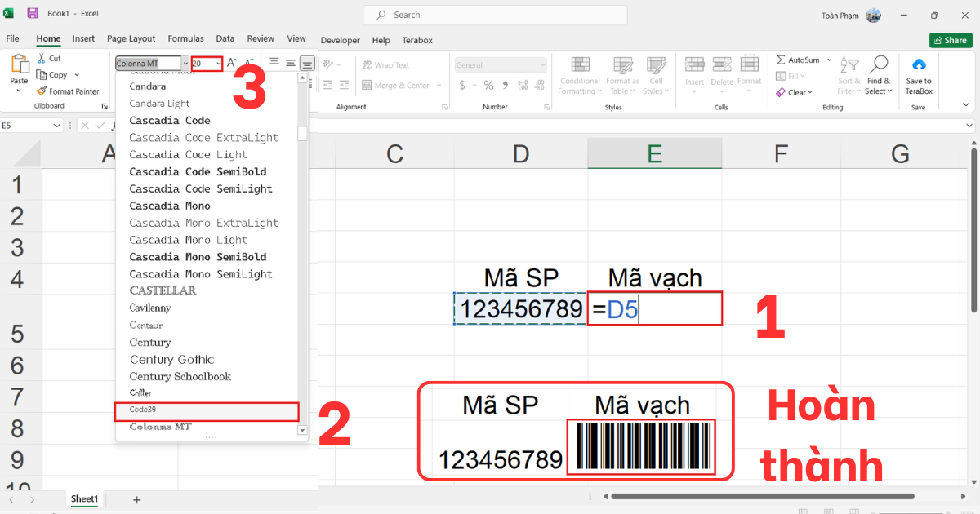The height and width of the screenshot is (514, 980).
Task: Click the AutoSum icon
Action: 781,60
